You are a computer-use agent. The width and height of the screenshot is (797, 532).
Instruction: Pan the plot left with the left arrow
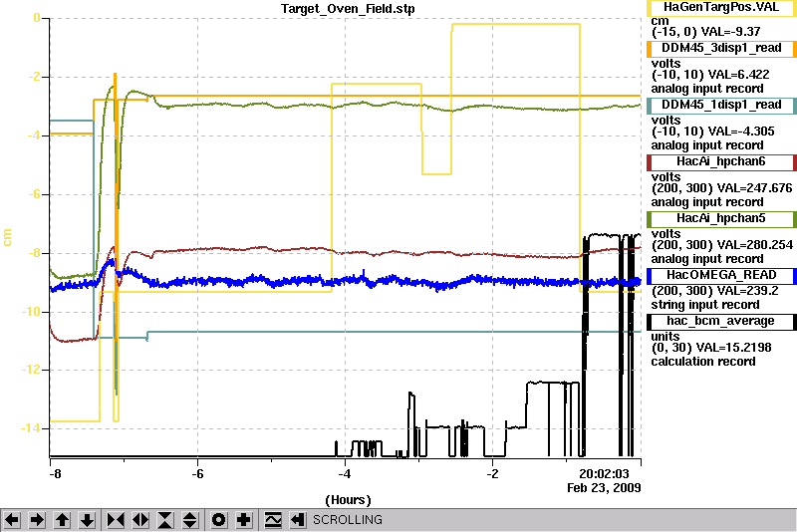12,520
